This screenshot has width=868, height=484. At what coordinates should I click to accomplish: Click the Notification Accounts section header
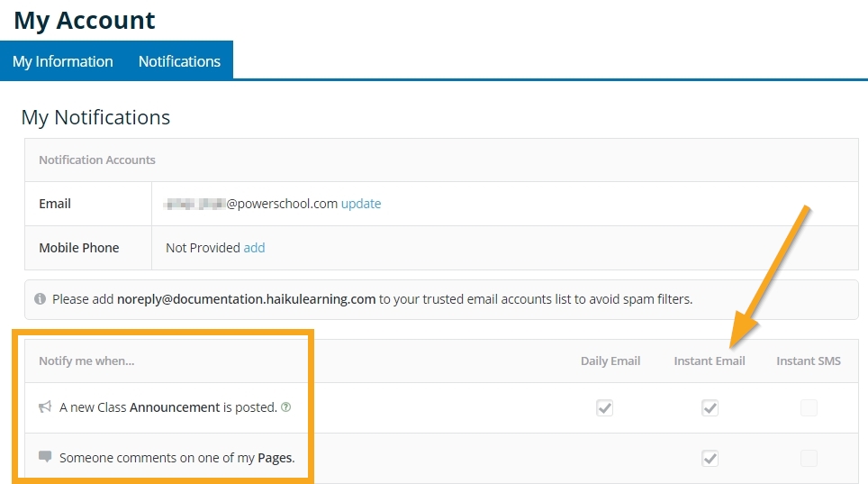click(97, 160)
